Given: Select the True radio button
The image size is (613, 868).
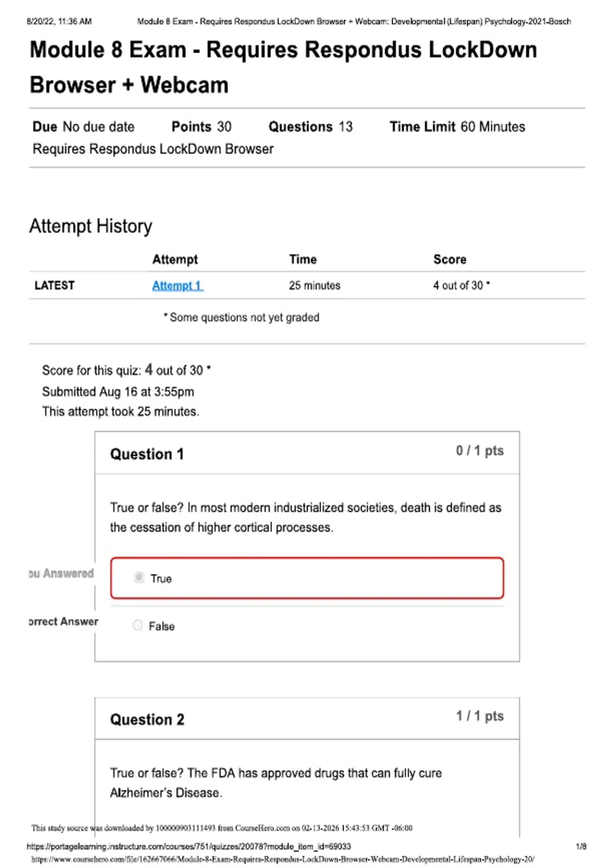Looking at the screenshot, I should [x=139, y=577].
